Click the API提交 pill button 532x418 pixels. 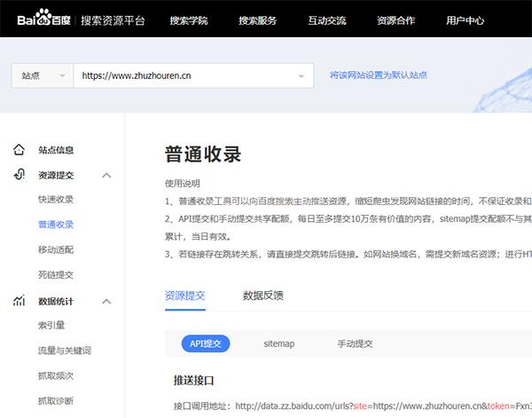pyautogui.click(x=205, y=343)
